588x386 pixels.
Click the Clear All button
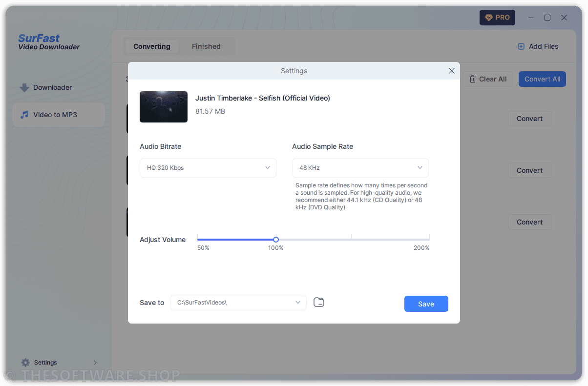pos(487,79)
